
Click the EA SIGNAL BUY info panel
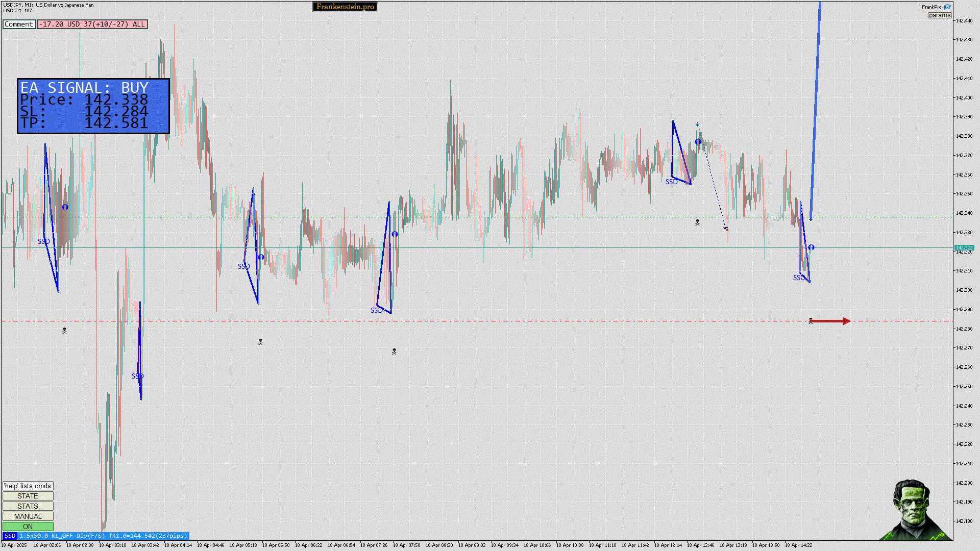[93, 106]
